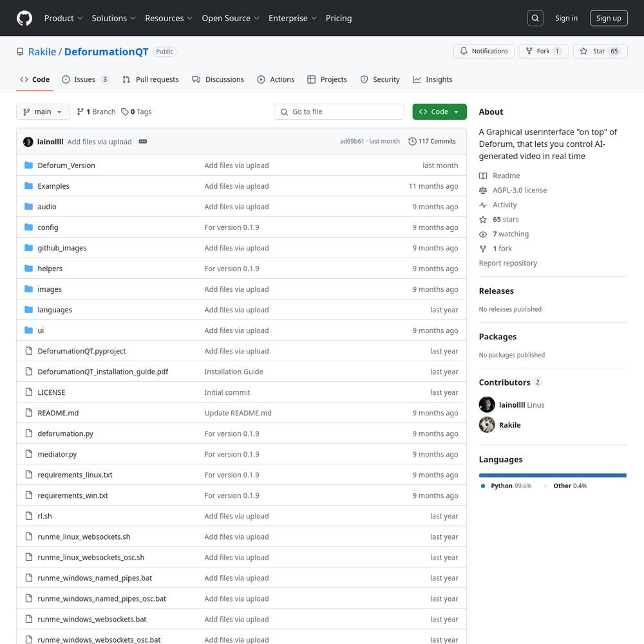Viewport: 644px width, 644px height.
Task: Click the stars icon in About
Action: click(483, 220)
